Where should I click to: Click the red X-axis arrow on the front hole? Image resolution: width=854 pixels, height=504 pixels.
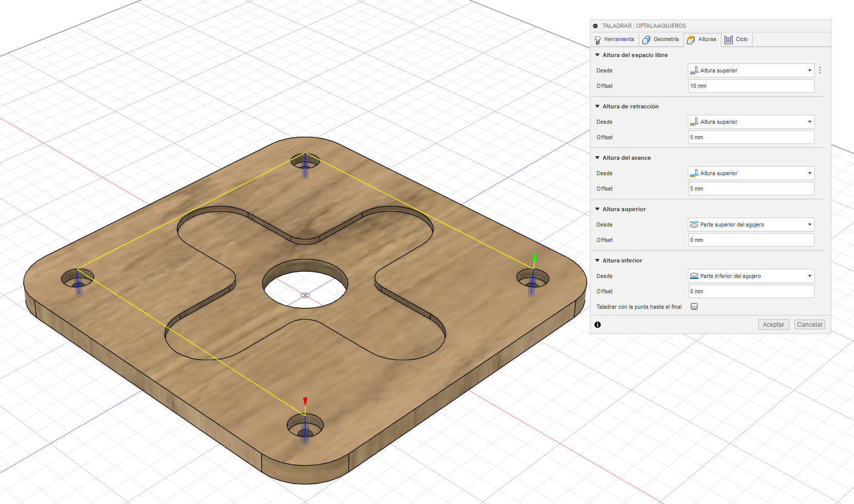(305, 401)
